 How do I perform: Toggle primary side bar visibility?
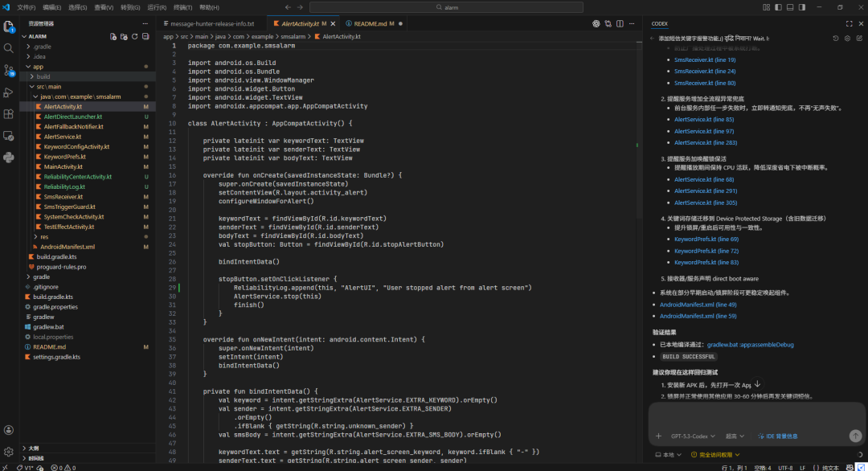(778, 7)
